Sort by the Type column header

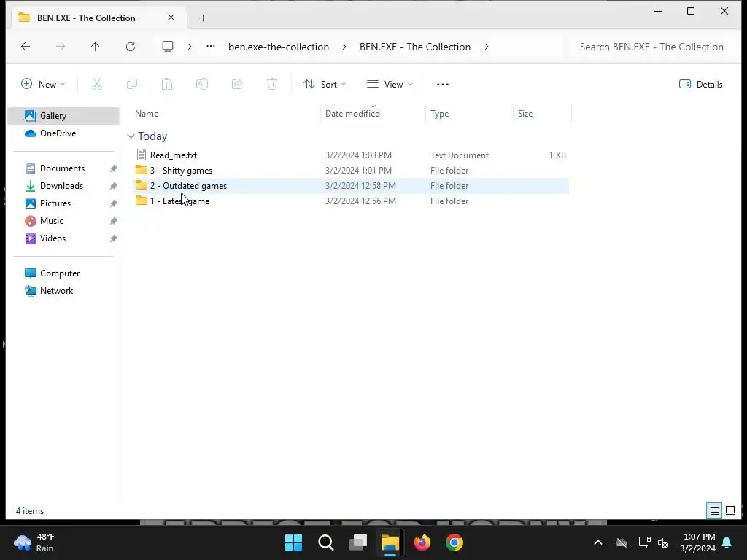point(469,114)
